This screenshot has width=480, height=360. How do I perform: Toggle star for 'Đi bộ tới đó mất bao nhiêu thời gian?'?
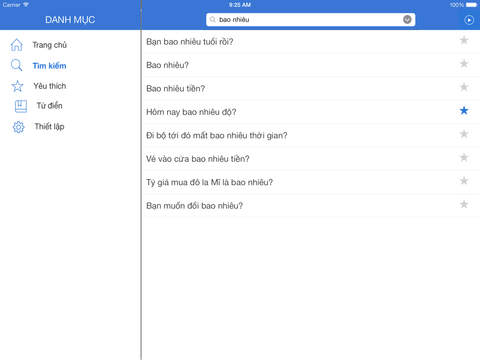pyautogui.click(x=464, y=134)
